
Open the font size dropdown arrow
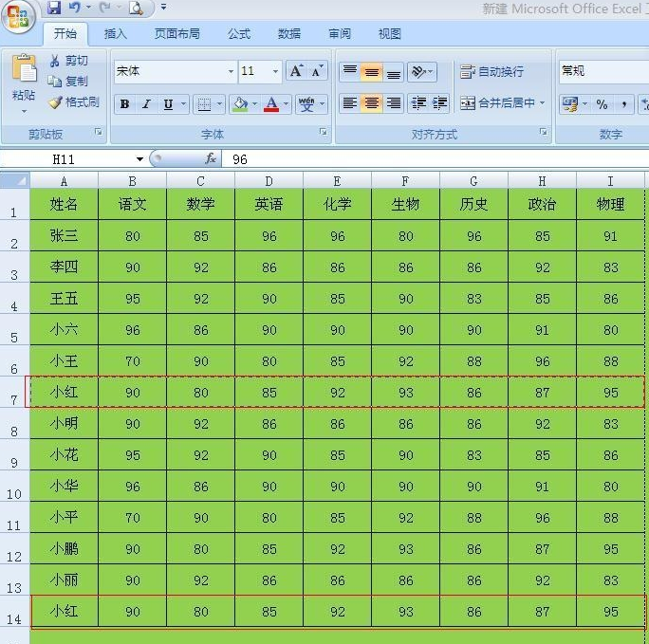point(275,71)
